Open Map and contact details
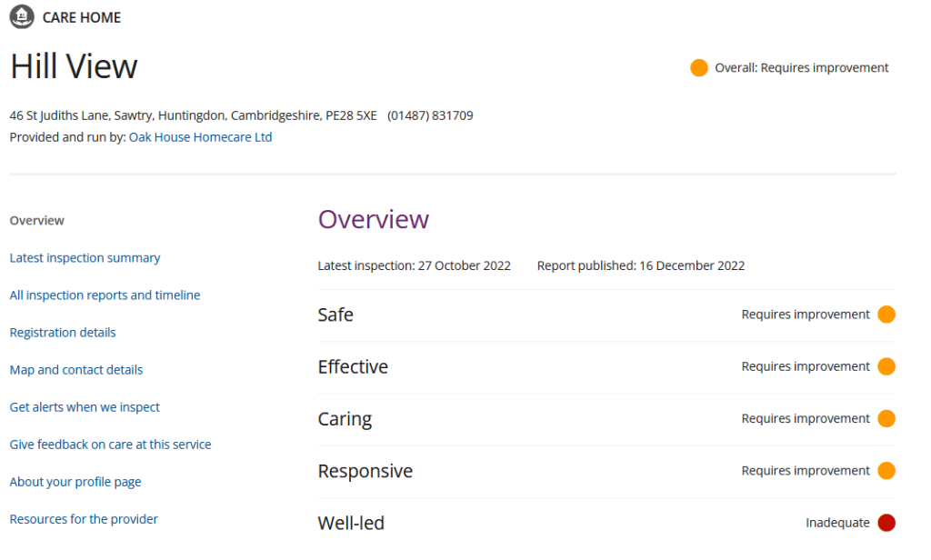The height and width of the screenshot is (560, 931). (x=76, y=370)
